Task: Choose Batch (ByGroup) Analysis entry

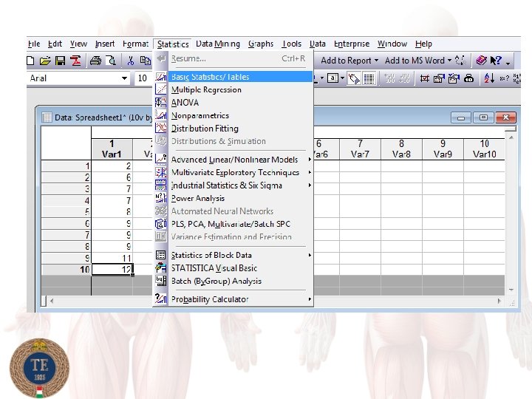Action: pyautogui.click(x=233, y=281)
